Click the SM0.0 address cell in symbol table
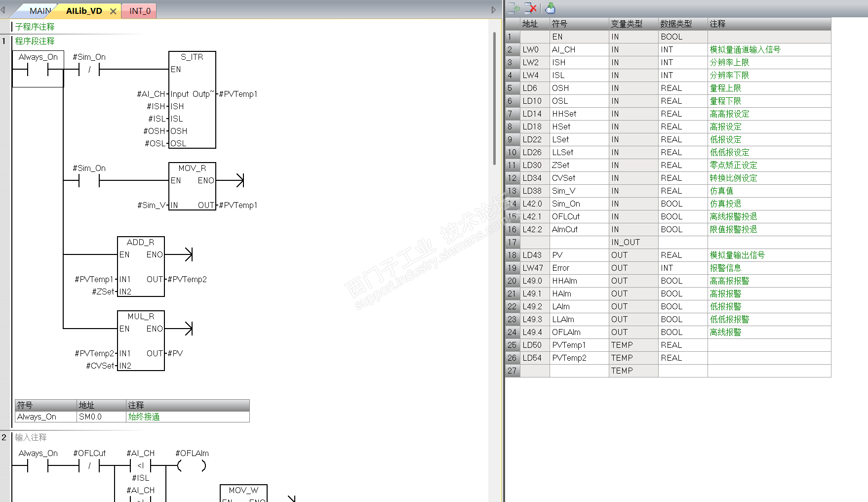Viewport: 868px width, 502px height. (101, 417)
